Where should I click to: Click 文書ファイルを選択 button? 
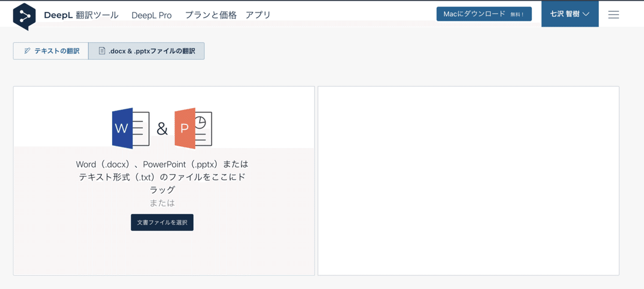pyautogui.click(x=162, y=223)
